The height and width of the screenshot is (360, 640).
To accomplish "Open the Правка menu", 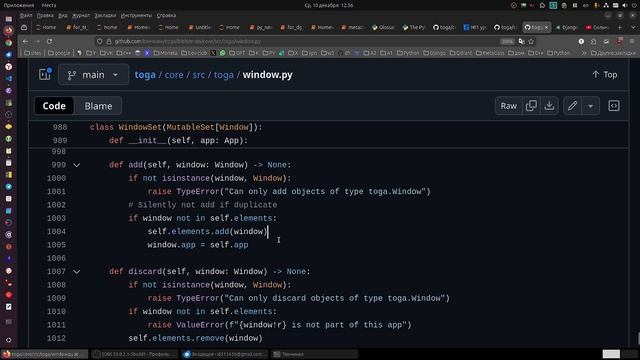I will (x=45, y=16).
